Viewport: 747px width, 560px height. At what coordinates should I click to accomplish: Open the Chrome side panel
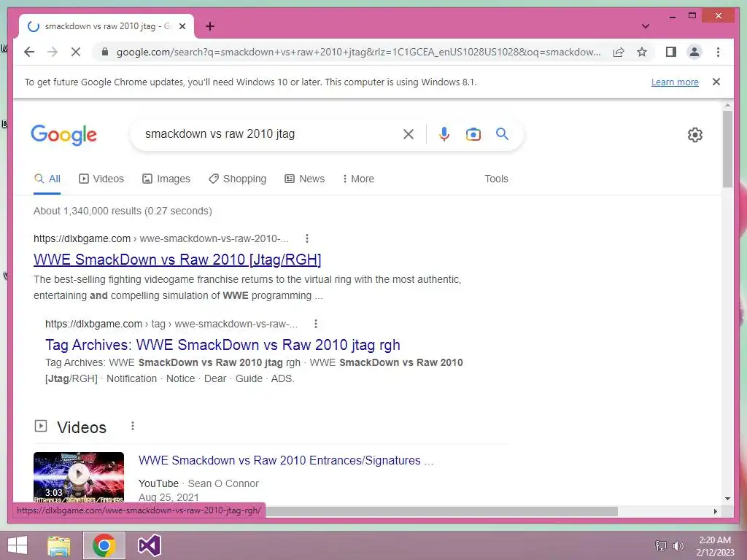pos(671,52)
